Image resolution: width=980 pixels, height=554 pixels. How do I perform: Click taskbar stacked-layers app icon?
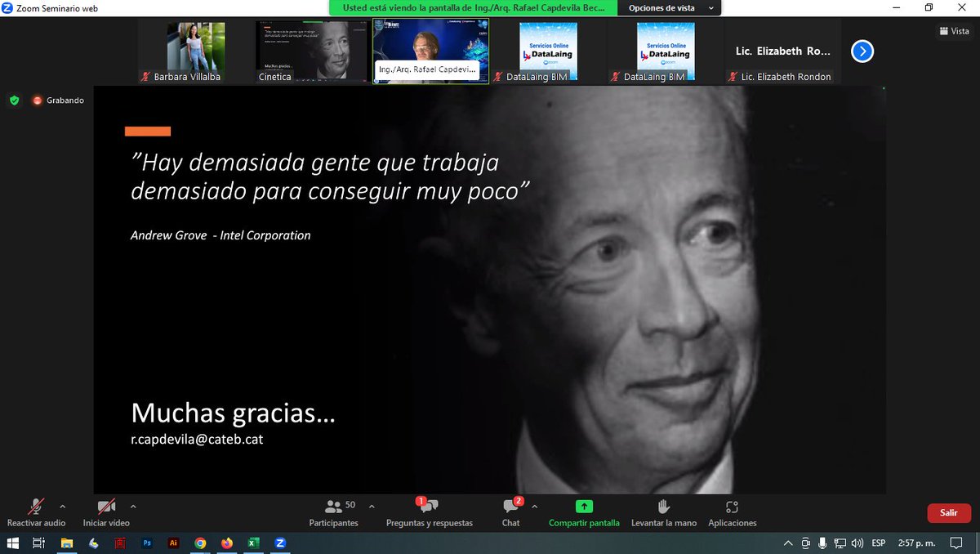tap(93, 543)
